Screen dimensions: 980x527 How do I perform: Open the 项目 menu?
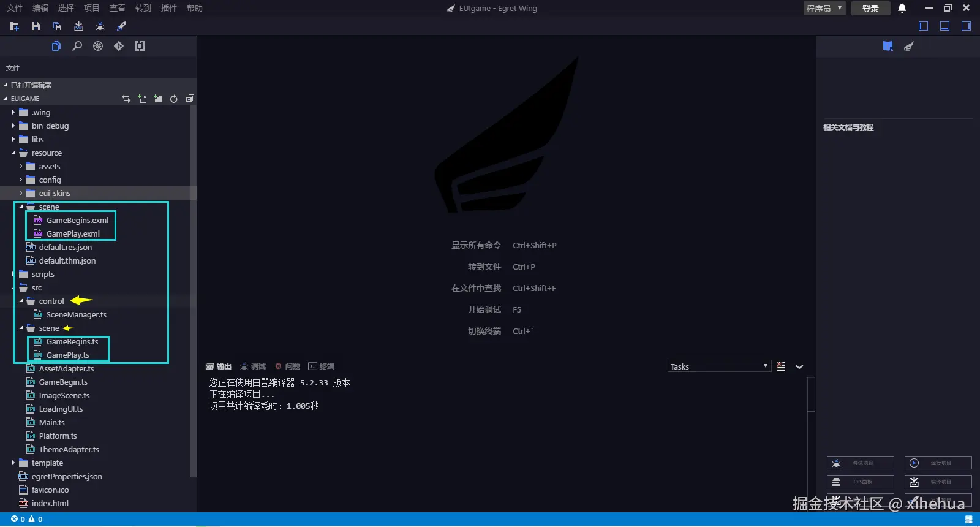coord(92,8)
